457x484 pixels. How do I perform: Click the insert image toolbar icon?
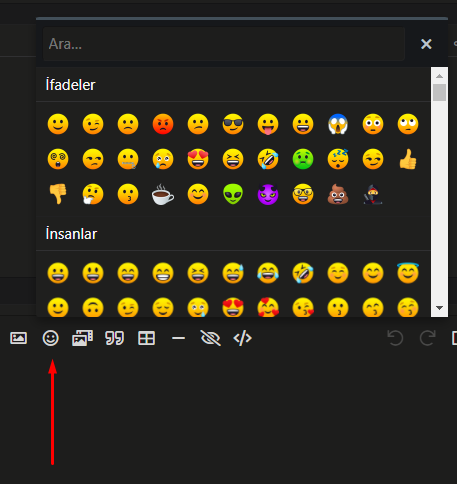click(19, 338)
